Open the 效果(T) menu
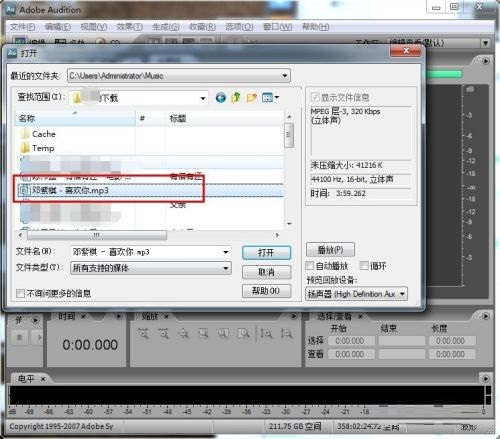This screenshot has width=500, height=439. [129, 27]
